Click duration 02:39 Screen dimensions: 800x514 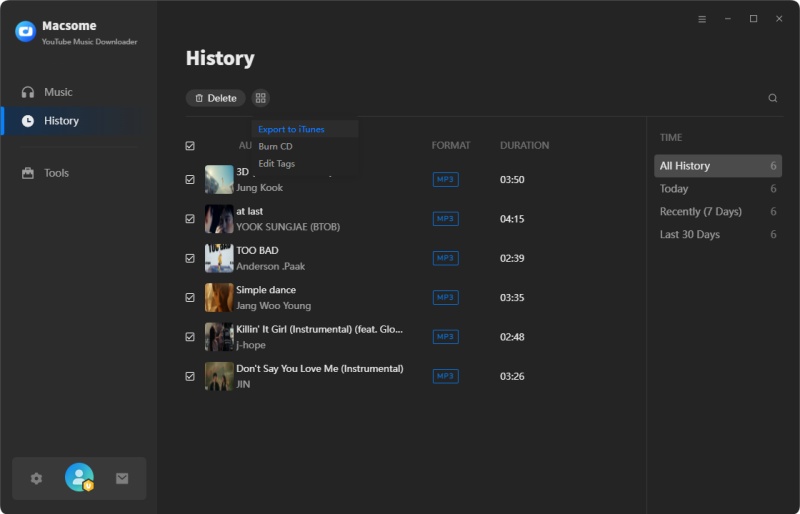click(x=512, y=258)
